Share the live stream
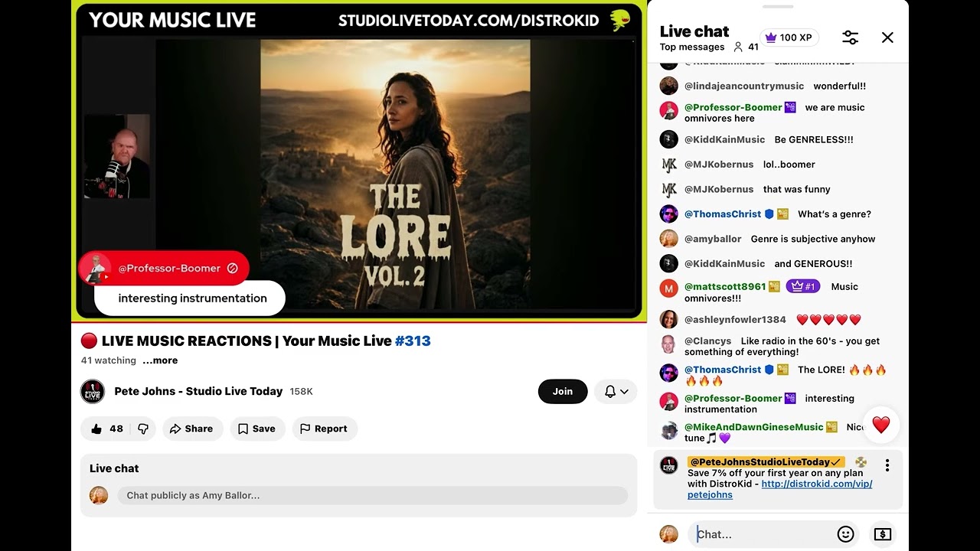The image size is (980, 551). click(x=191, y=429)
